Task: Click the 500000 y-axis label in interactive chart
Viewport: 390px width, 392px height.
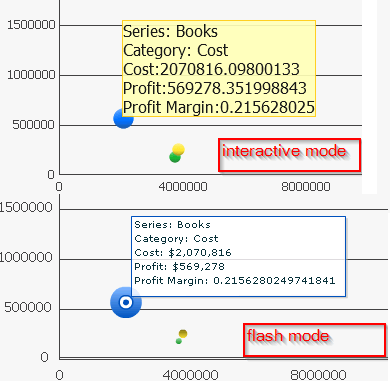Action: click(x=33, y=125)
